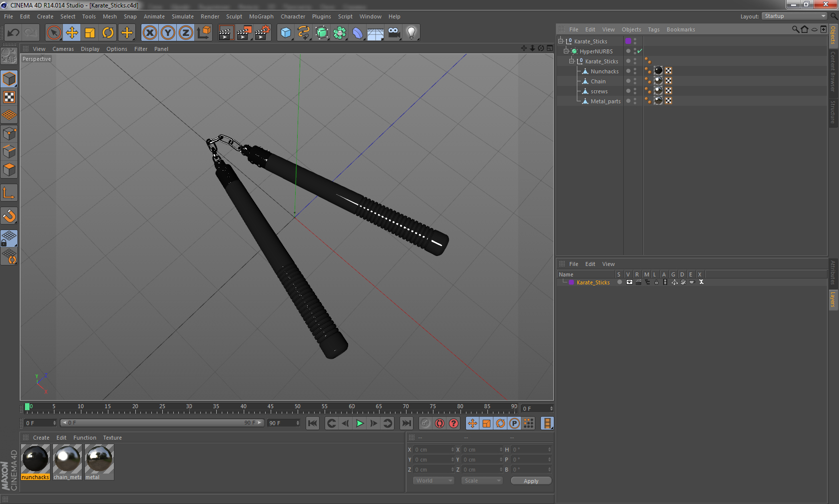
Task: Toggle X axis lock
Action: [150, 33]
